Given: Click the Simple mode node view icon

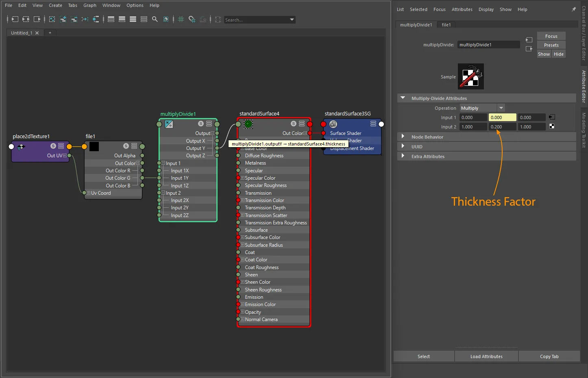Looking at the screenshot, I should tap(111, 19).
